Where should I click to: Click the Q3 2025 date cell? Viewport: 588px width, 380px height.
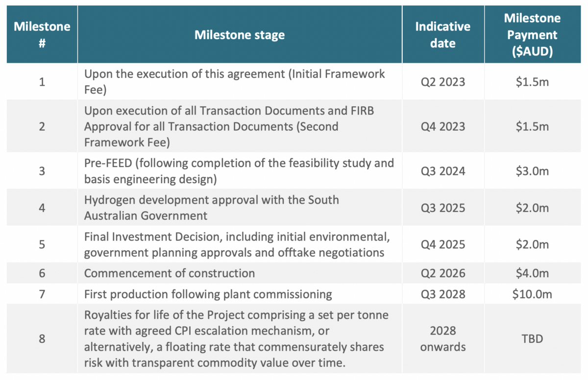coord(443,208)
